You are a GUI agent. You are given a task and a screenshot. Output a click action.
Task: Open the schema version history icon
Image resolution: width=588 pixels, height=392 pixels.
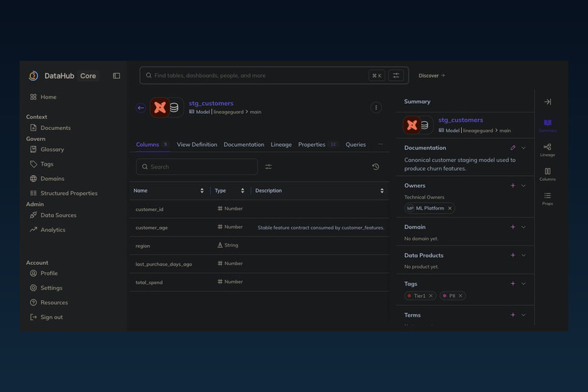(376, 167)
